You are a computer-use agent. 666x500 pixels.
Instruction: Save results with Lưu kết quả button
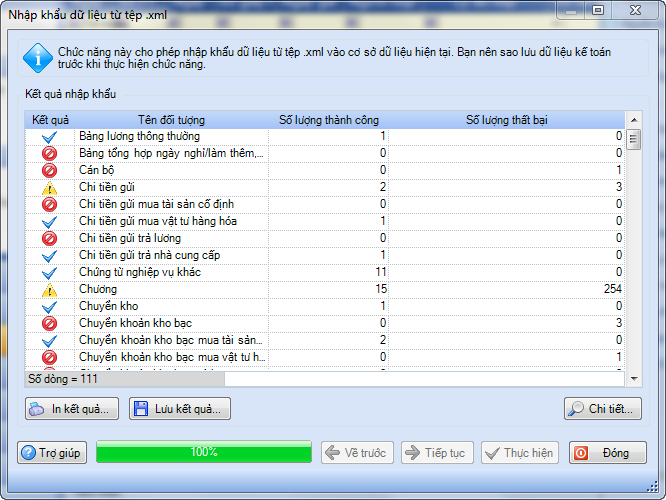180,409
